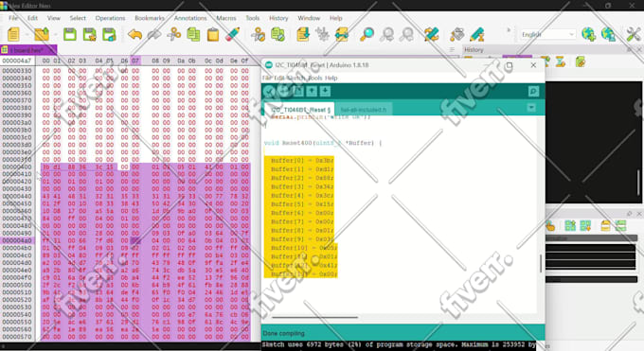Click row offset 00000400 in hex view

click(x=17, y=167)
